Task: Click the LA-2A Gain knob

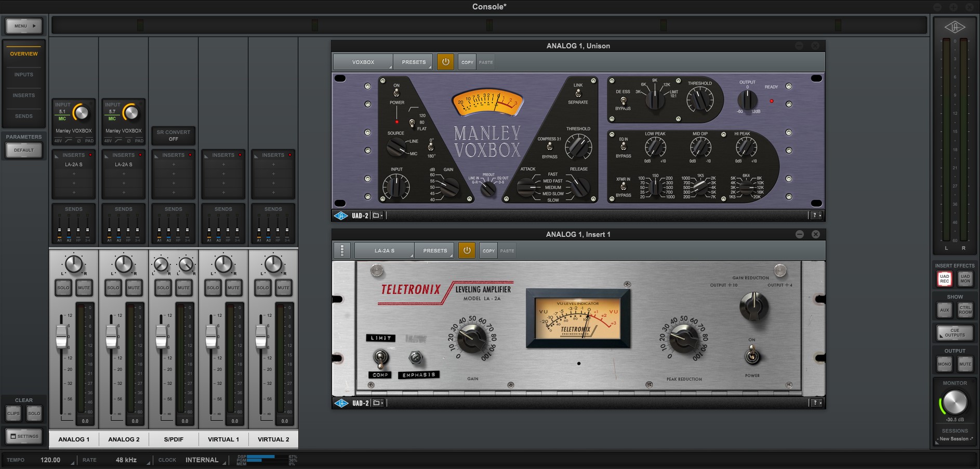Action: [472, 339]
